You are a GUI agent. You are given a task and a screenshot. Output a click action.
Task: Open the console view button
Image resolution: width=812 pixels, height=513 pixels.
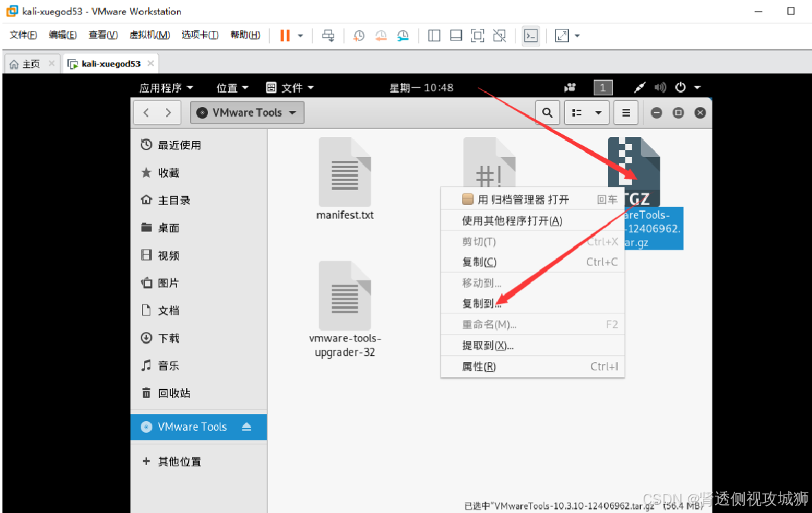531,35
